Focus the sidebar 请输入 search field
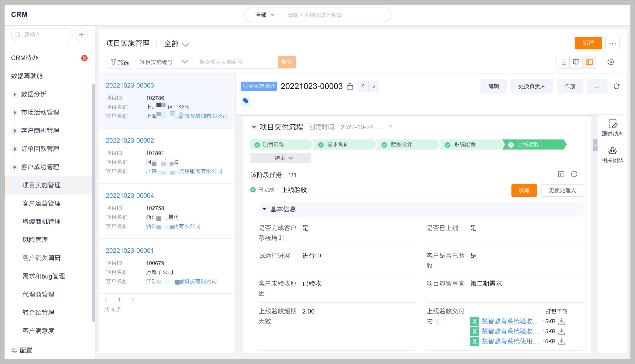The height and width of the screenshot is (364, 635). click(42, 35)
